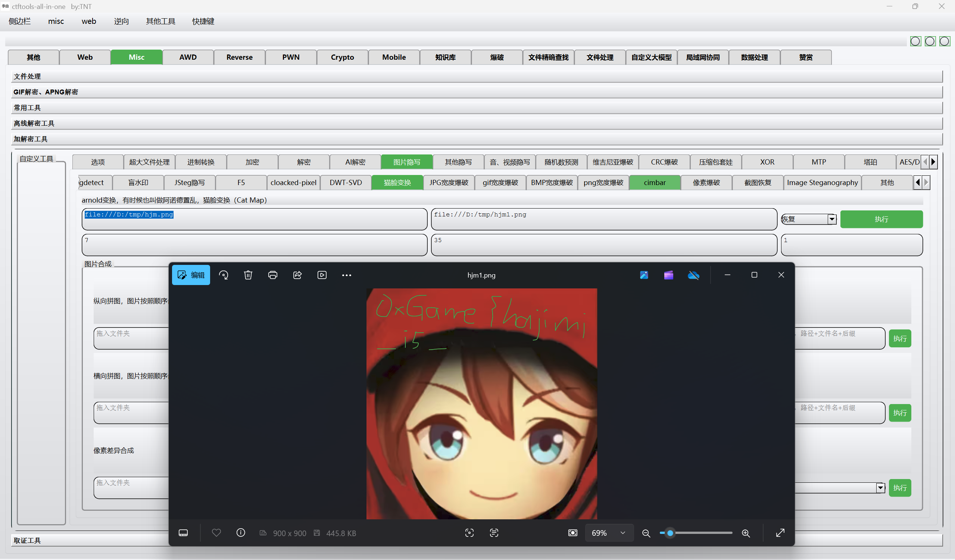Favorite the image with the heart icon
Image resolution: width=955 pixels, height=560 pixels.
pyautogui.click(x=216, y=533)
